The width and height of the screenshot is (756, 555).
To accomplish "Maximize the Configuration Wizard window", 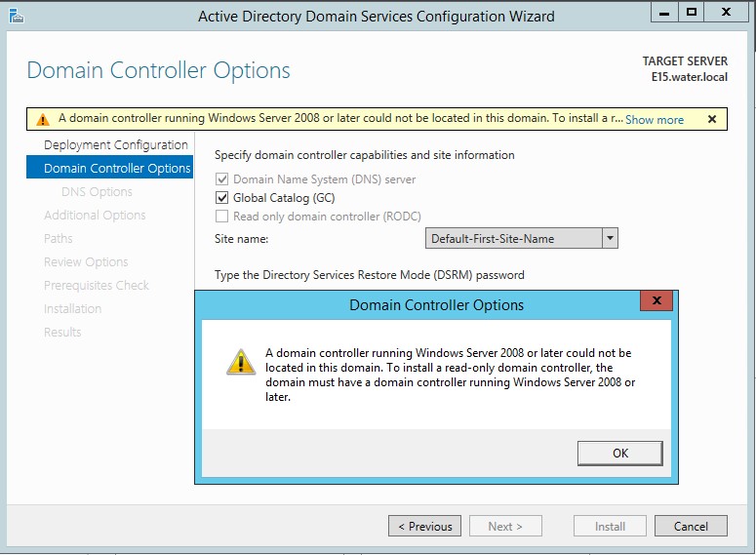I will 692,13.
